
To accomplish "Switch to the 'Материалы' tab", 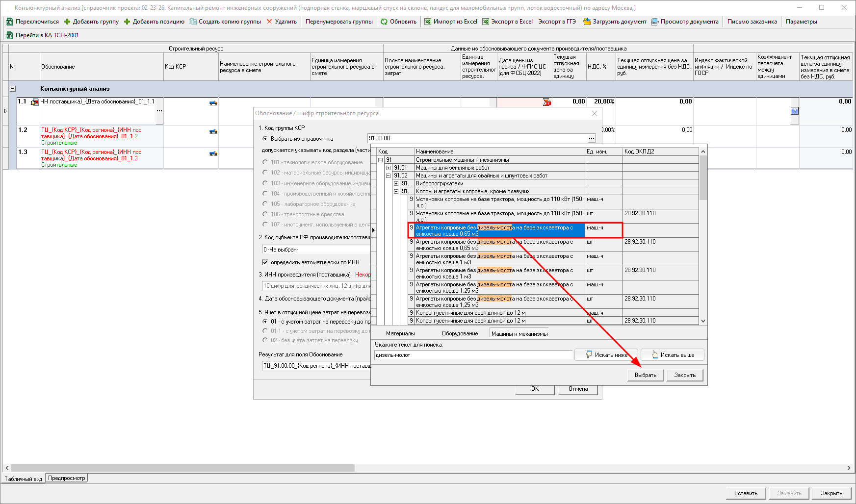I will 400,333.
